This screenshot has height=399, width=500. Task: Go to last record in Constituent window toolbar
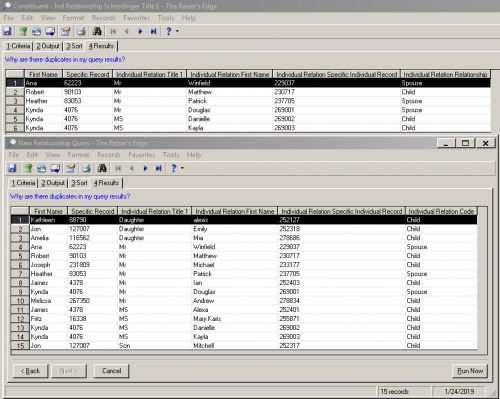[x=153, y=31]
